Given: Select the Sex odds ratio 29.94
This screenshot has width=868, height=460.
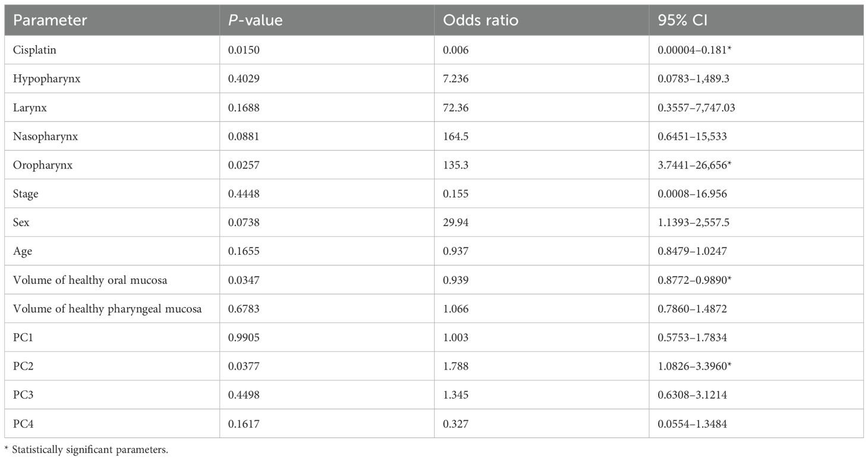Looking at the screenshot, I should coord(457,223).
